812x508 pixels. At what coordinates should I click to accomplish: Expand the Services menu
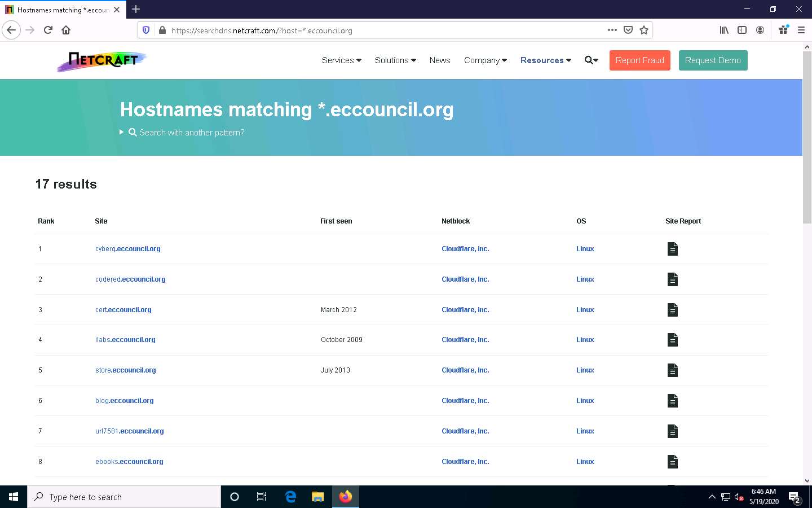click(x=342, y=60)
